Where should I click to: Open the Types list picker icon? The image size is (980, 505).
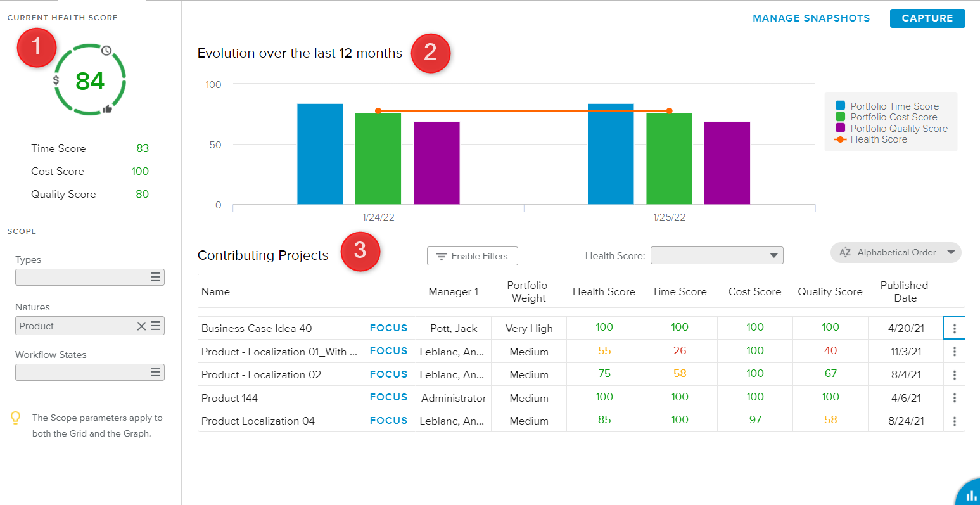pos(155,278)
